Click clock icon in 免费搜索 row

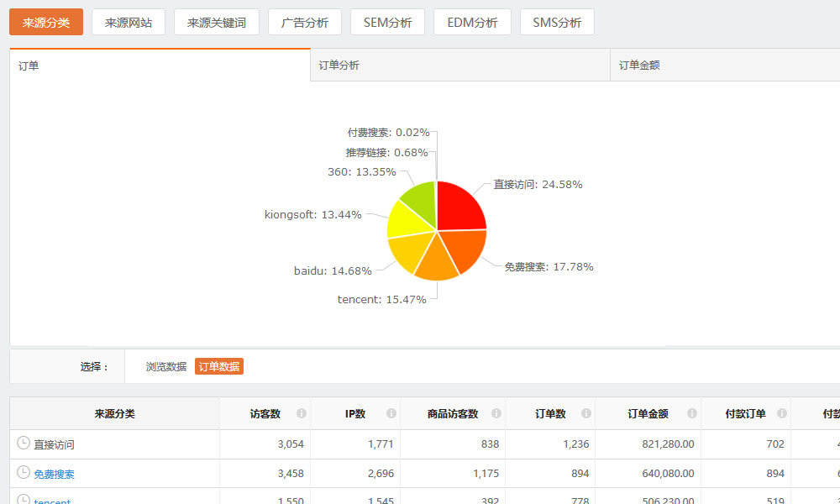pyautogui.click(x=23, y=472)
